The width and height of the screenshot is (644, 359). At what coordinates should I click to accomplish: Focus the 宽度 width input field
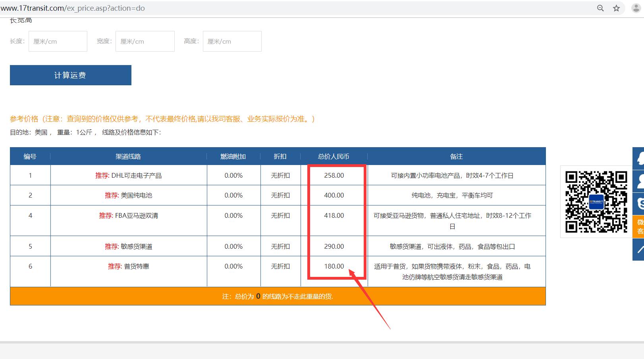click(145, 41)
